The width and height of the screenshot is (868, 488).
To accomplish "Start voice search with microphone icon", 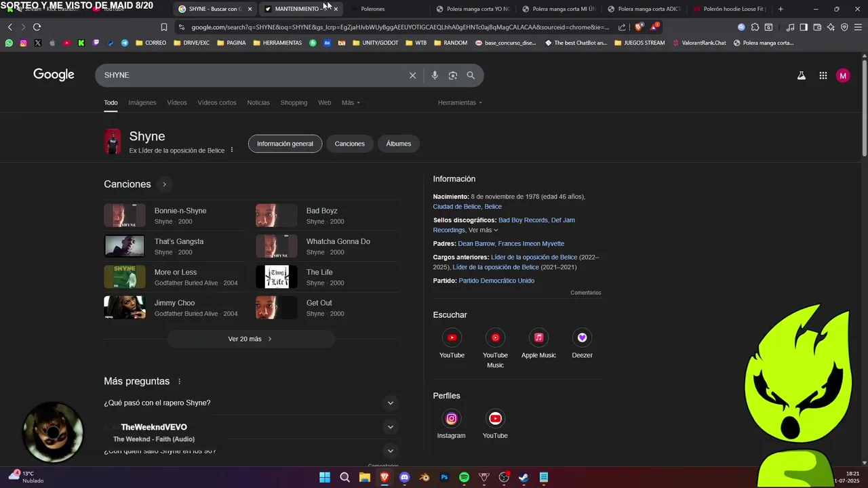I will click(x=435, y=75).
